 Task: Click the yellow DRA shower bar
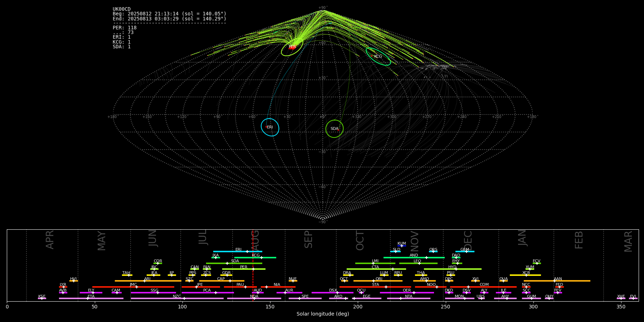tap(348, 275)
